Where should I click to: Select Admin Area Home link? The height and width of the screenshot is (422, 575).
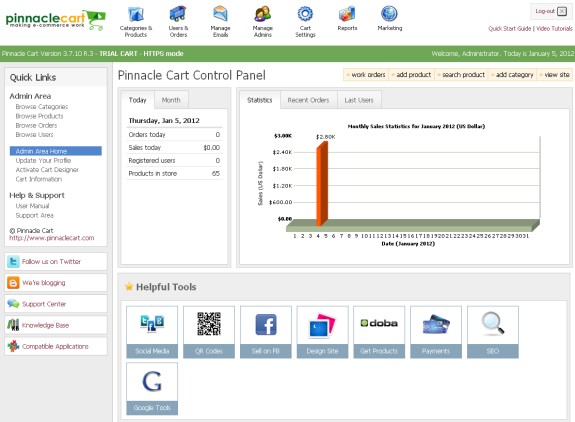56,151
